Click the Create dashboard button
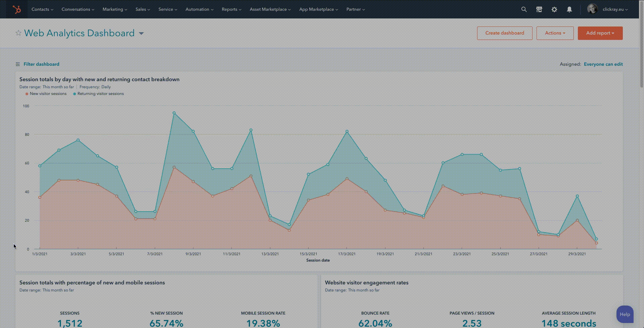The width and height of the screenshot is (644, 328). tap(504, 33)
